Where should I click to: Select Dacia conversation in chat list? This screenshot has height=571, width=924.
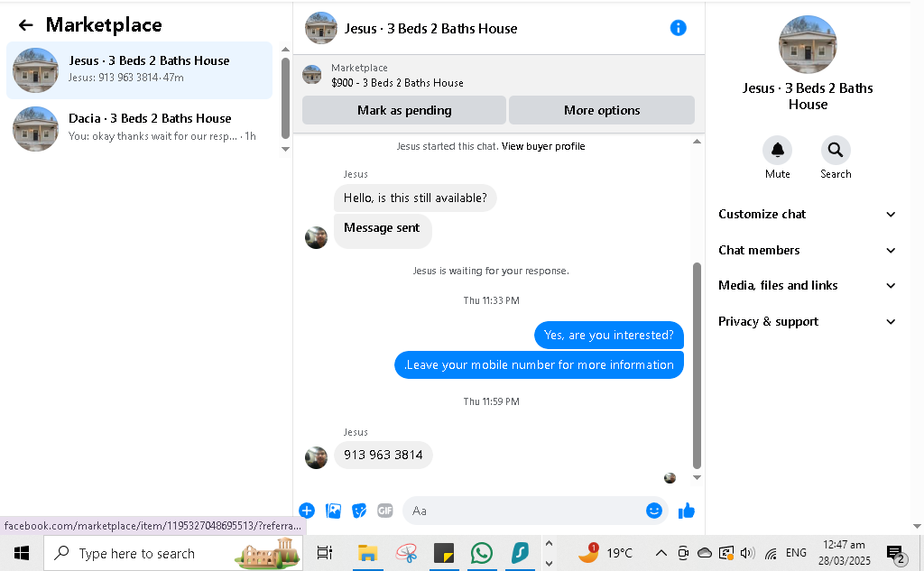140,128
